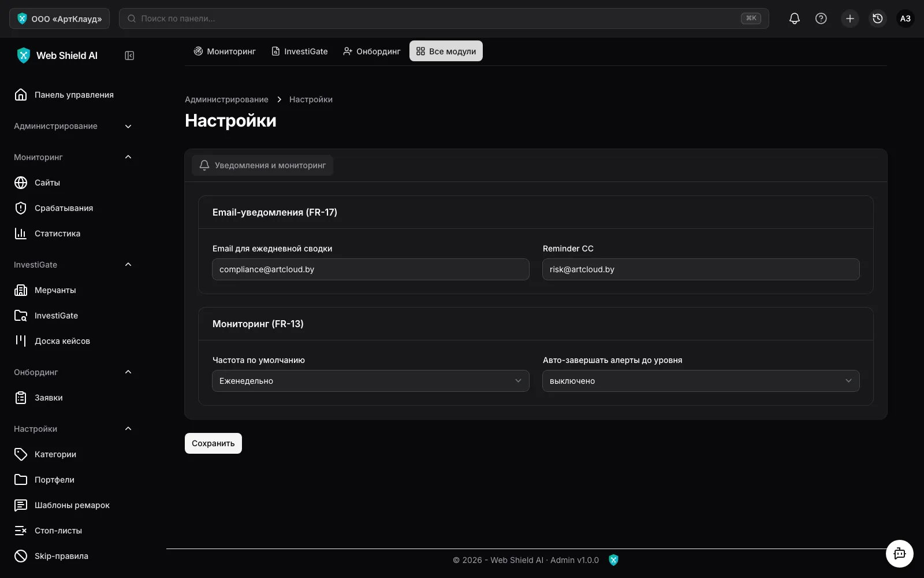Click Панель управления home icon
Screen dimensions: 924x578
[21, 95]
